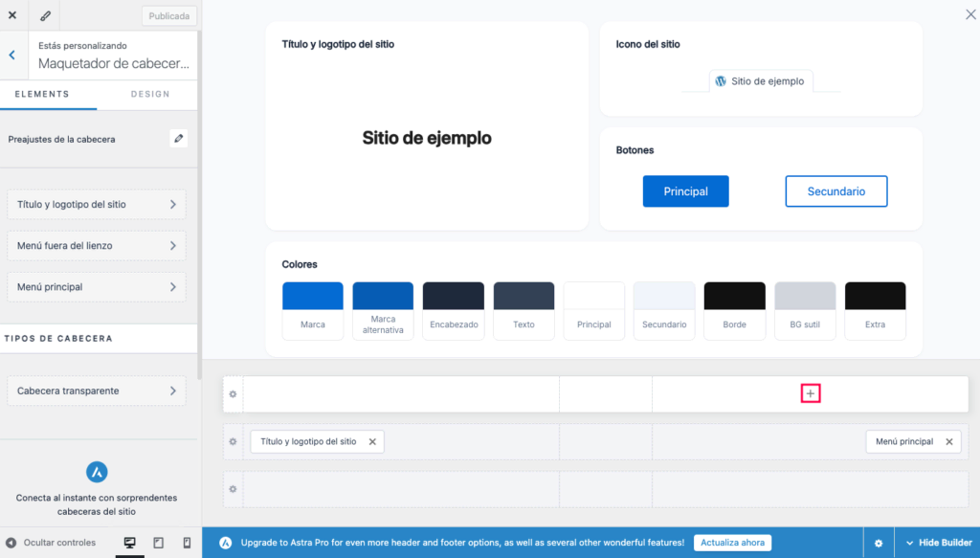The width and height of the screenshot is (980, 558).
Task: Click the 'Principal' blue button
Action: pos(685,191)
